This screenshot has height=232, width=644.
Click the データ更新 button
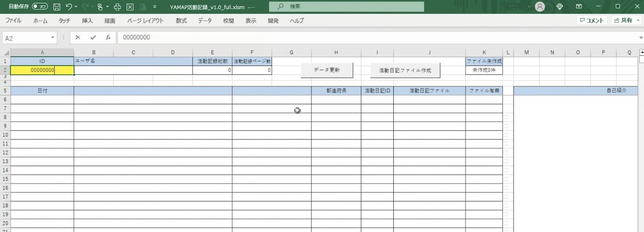327,70
